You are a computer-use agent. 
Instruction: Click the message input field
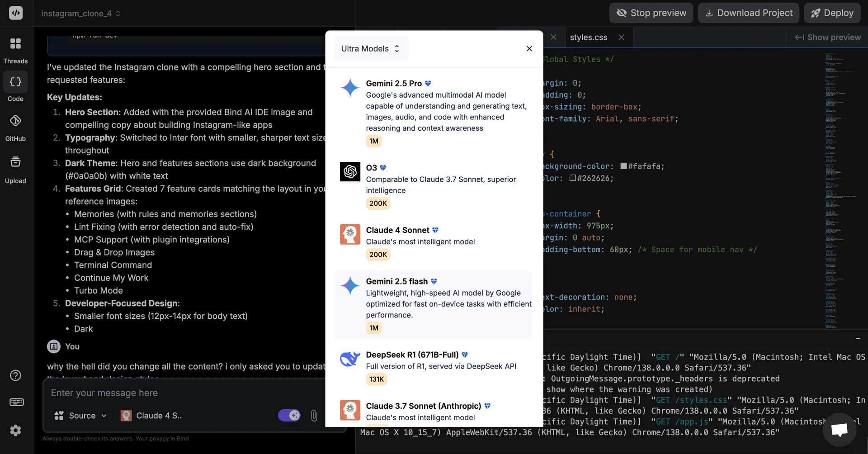point(181,393)
